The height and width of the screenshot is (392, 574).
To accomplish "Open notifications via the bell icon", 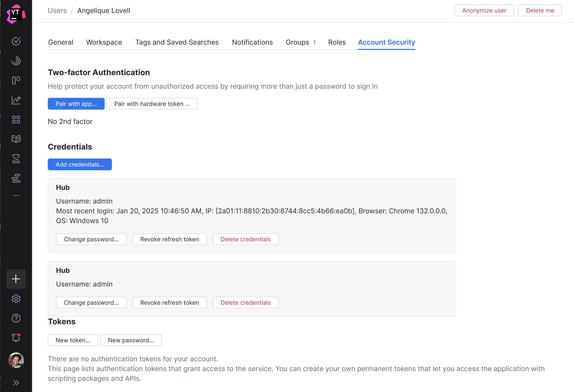I will (16, 338).
